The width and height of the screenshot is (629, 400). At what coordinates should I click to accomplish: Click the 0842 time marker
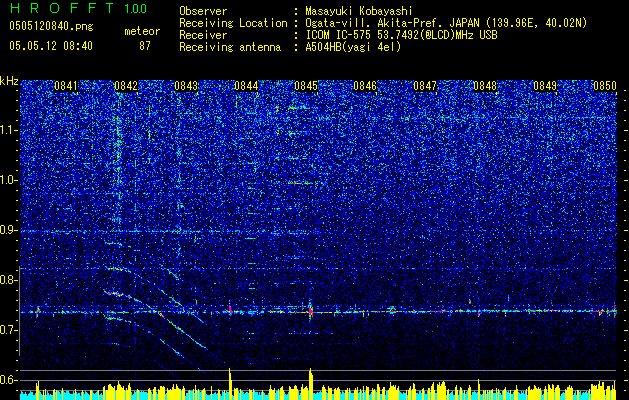point(126,86)
